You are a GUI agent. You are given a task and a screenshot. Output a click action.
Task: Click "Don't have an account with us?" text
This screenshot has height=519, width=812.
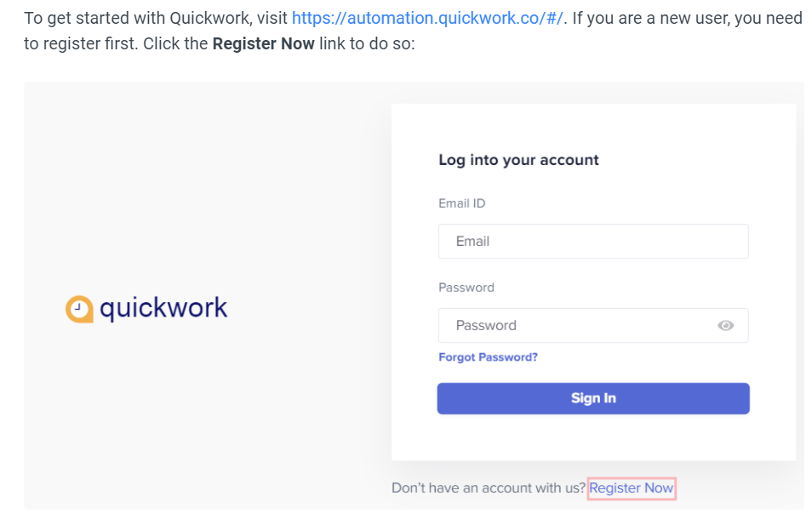click(x=489, y=488)
